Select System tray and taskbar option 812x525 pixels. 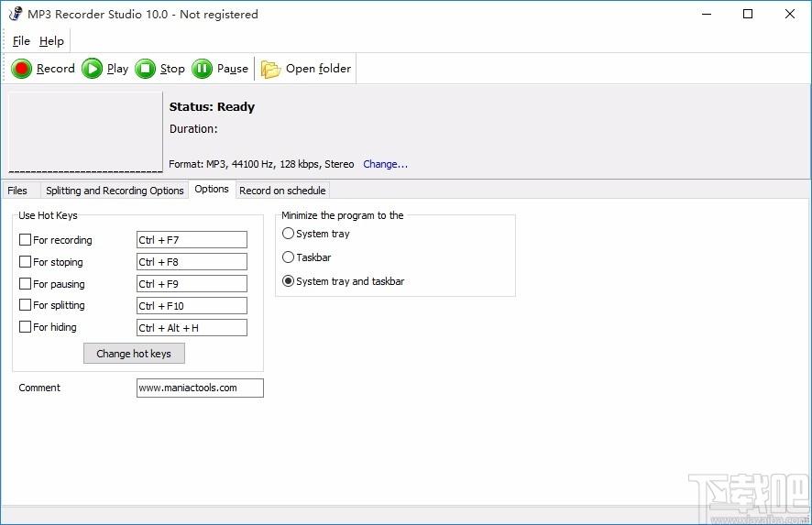tap(288, 281)
